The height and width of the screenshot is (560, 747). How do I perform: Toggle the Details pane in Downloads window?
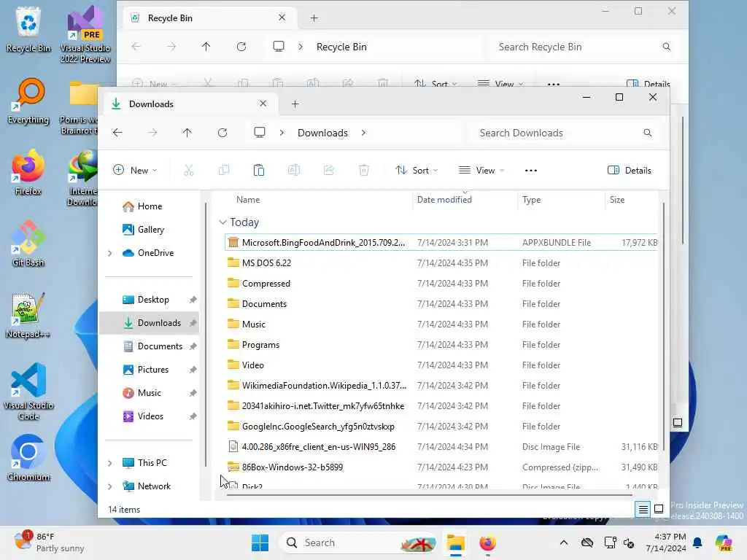630,170
